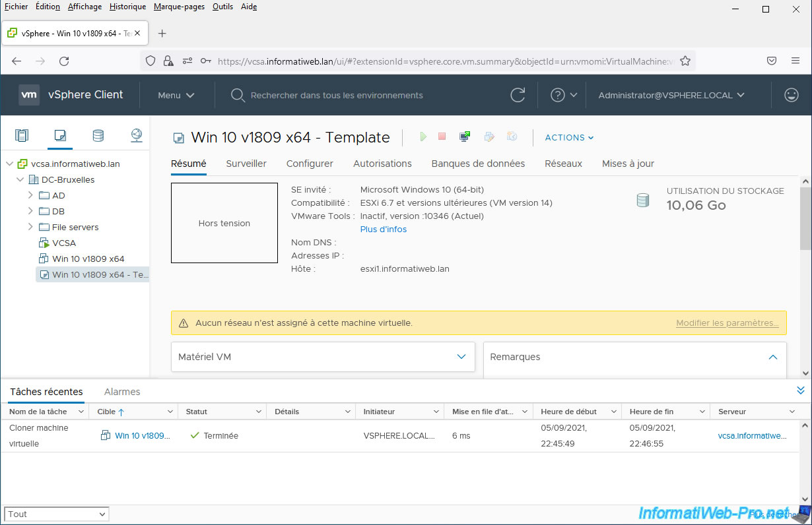The width and height of the screenshot is (812, 525).
Task: Focus the Rechercher dans tous les environnements field
Action: [337, 95]
